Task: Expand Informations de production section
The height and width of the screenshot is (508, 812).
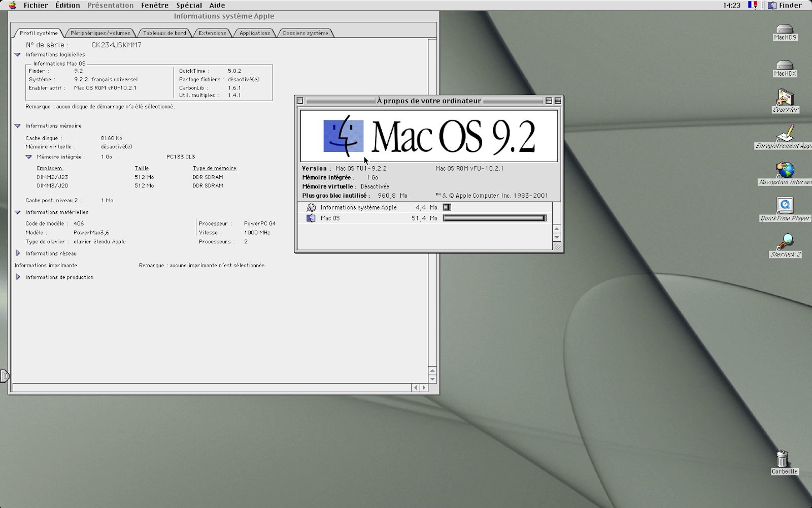Action: (x=18, y=277)
